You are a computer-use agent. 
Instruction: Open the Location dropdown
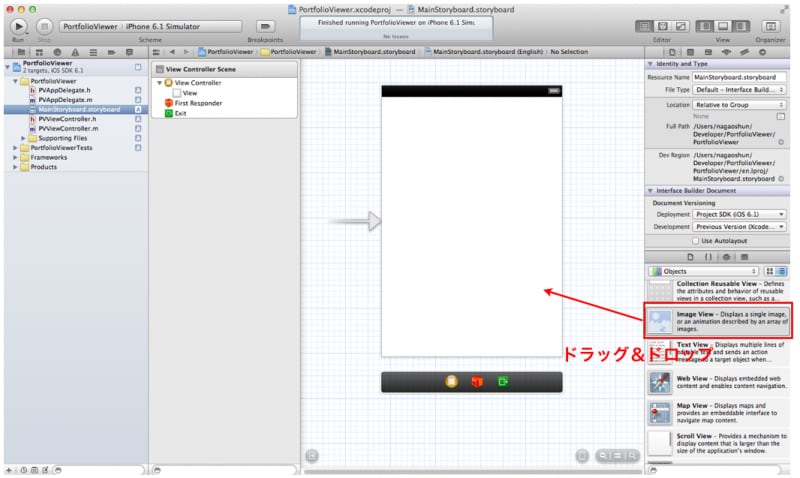coord(739,105)
